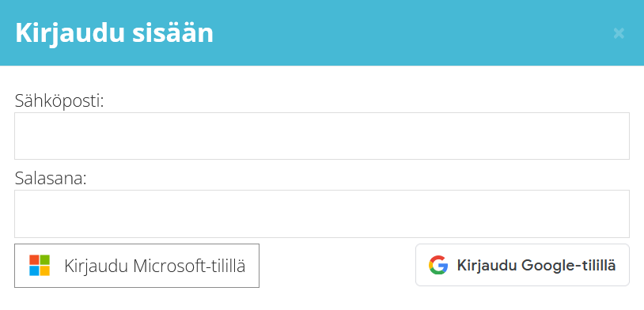Choose Microsoft account login option
This screenshot has width=644, height=310.
coord(137,266)
